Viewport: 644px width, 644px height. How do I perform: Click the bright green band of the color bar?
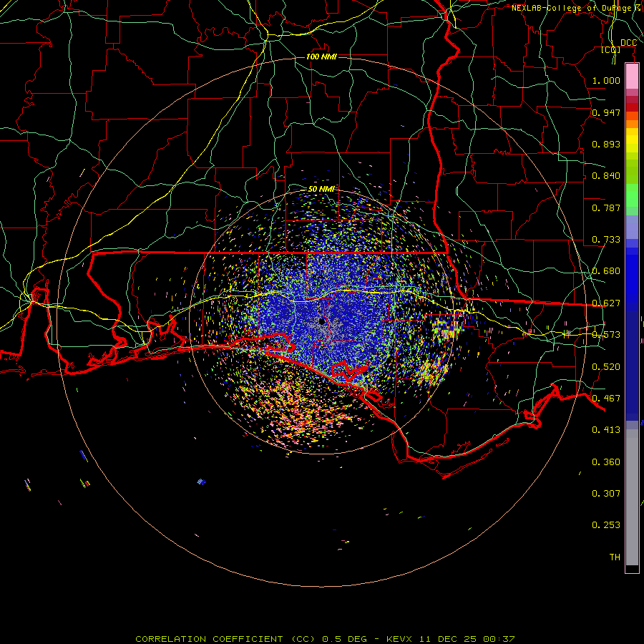[632, 195]
